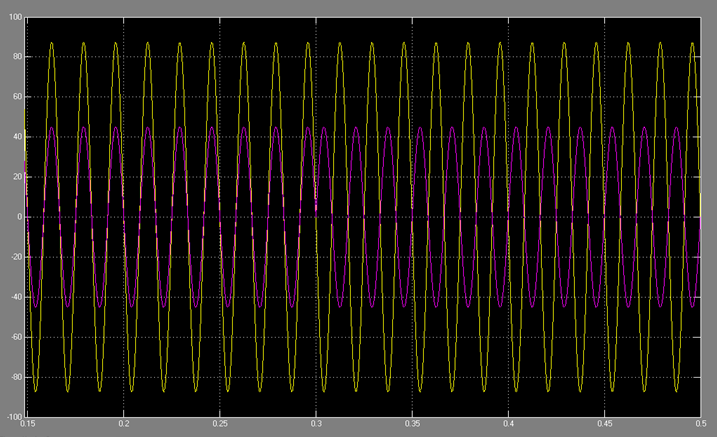The height and width of the screenshot is (437, 717).
Task: Click the y-axis tick label 60
Action: tap(17, 96)
